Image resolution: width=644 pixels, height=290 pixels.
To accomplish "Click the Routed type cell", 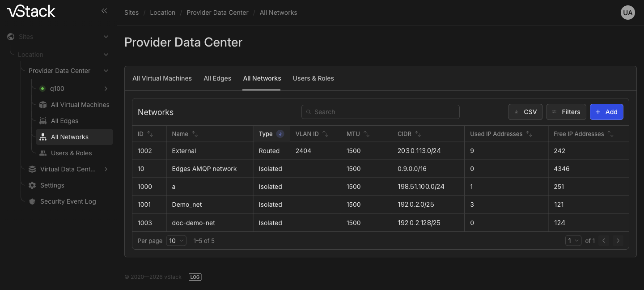I will pos(269,151).
